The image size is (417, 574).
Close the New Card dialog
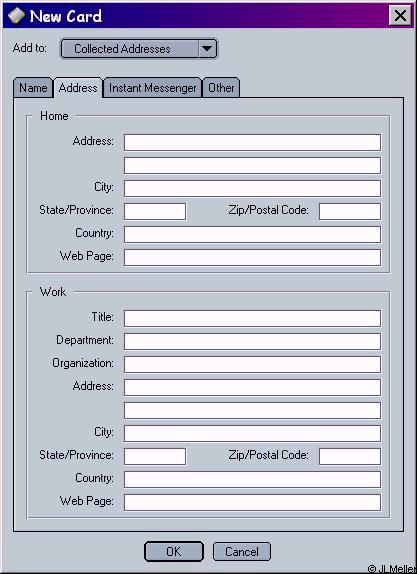click(x=400, y=16)
